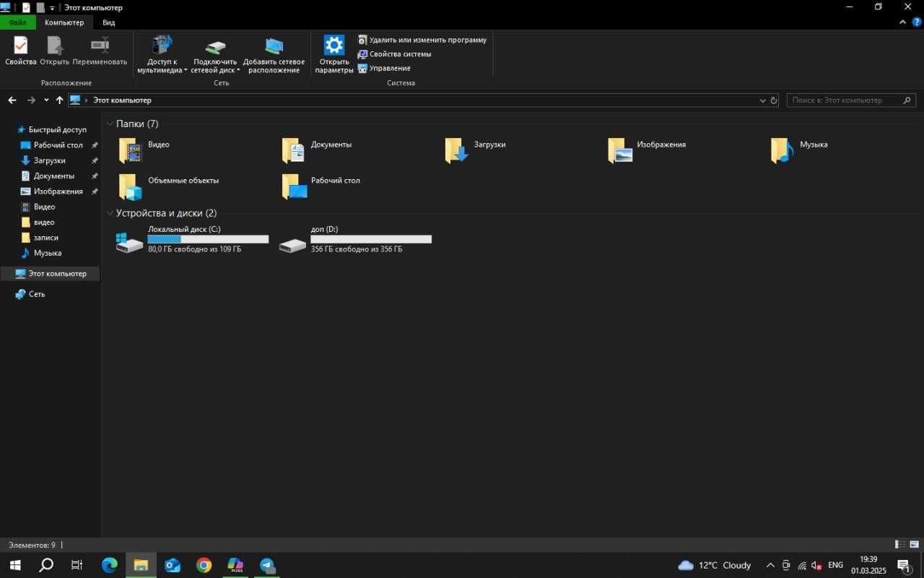Click the Manage ribbon command

pyautogui.click(x=384, y=68)
